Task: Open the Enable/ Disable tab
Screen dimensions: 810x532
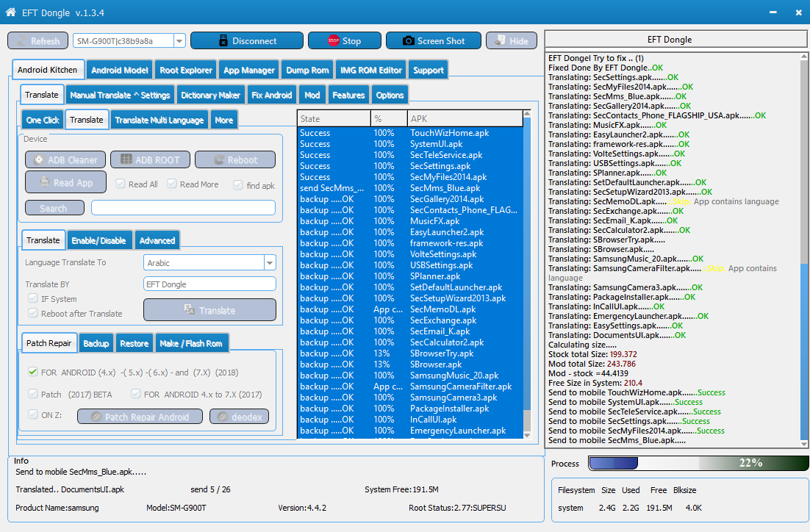Action: click(99, 240)
